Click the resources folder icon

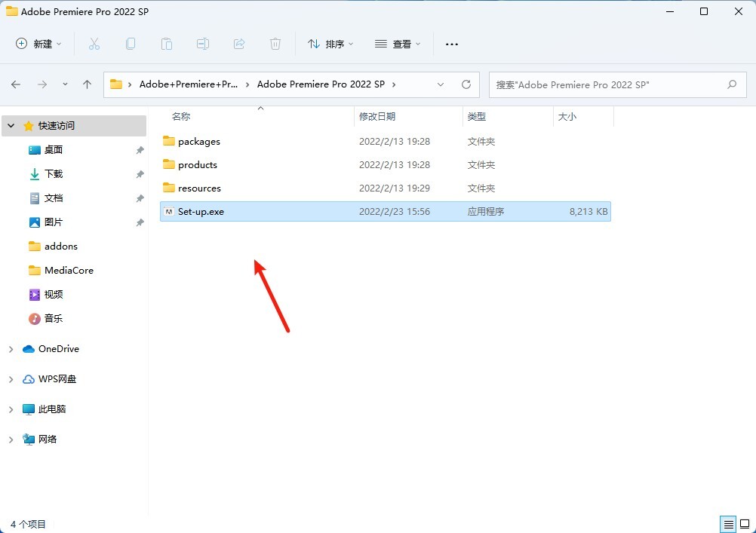tap(169, 188)
